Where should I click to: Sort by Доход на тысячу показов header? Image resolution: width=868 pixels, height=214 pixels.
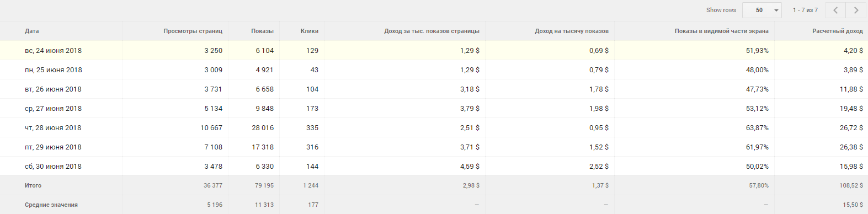[x=572, y=31]
